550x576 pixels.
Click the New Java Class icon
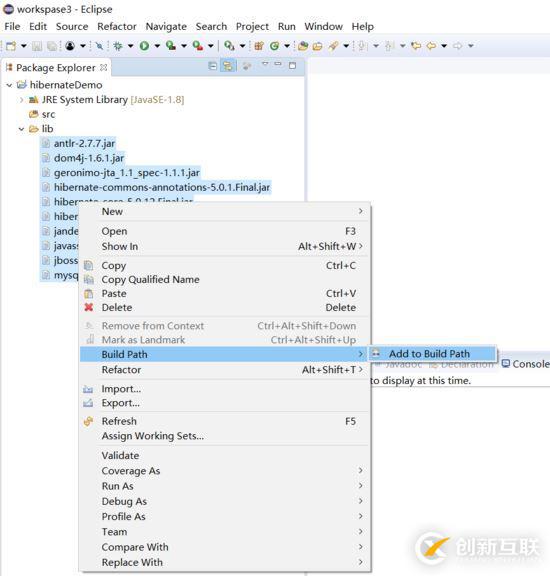pyautogui.click(x=274, y=46)
